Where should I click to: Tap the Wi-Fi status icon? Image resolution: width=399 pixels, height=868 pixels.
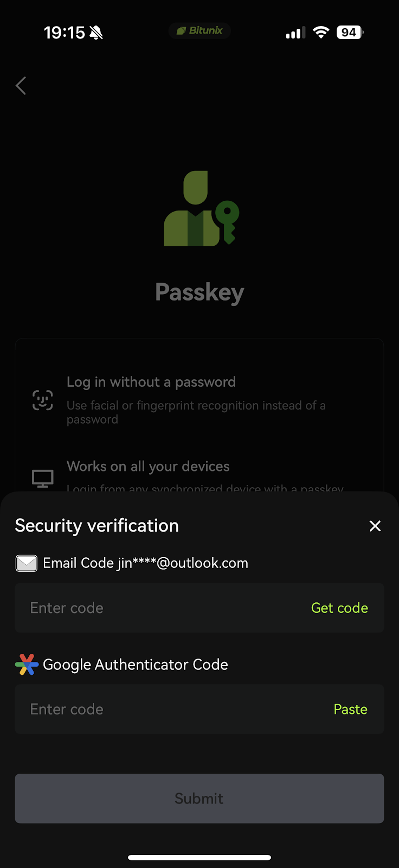click(321, 32)
